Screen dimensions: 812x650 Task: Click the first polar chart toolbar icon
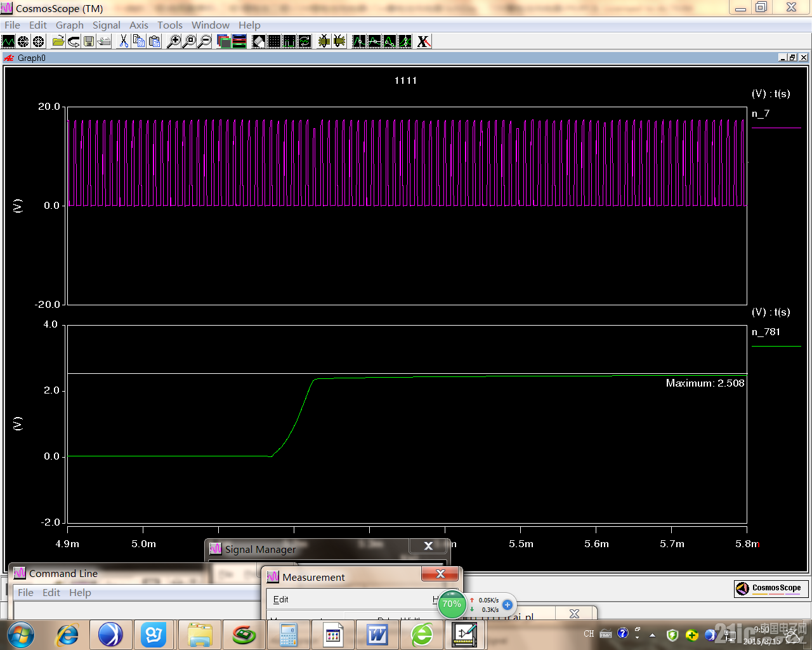23,41
